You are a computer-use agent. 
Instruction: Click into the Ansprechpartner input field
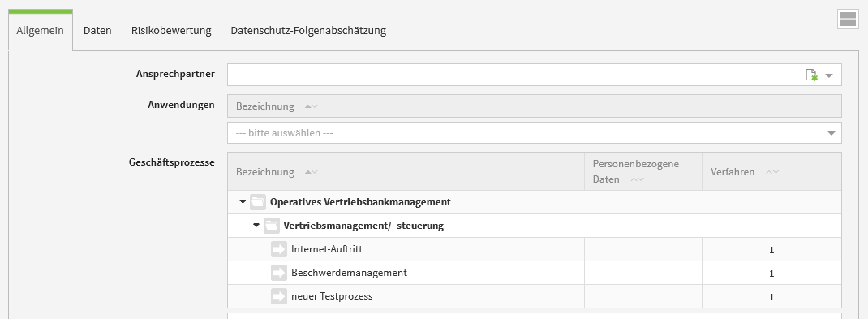tap(515, 75)
